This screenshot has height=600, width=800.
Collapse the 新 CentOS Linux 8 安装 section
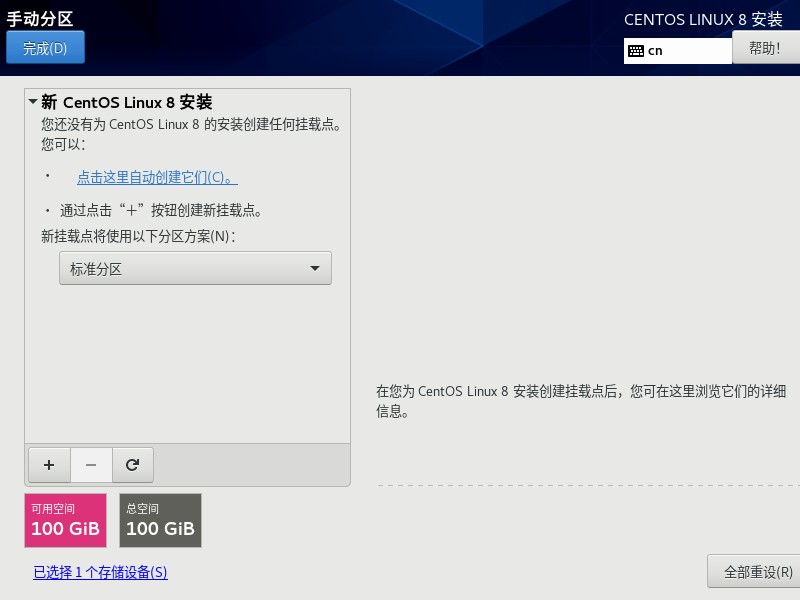(x=33, y=102)
